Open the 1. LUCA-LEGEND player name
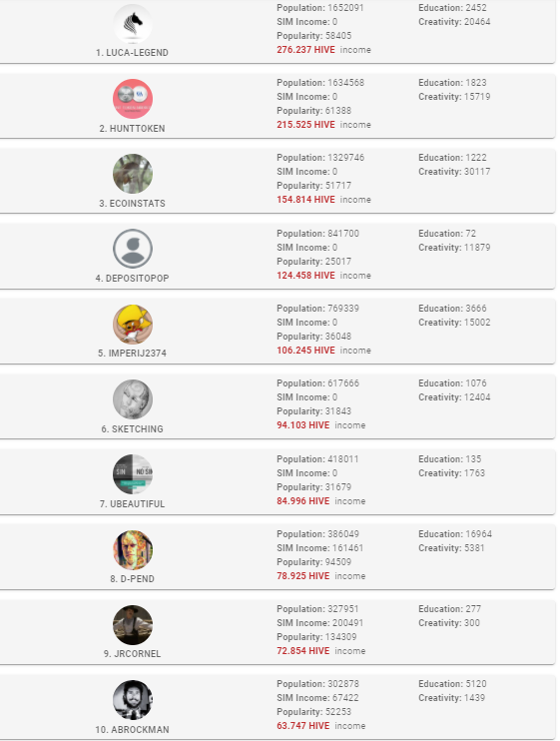This screenshot has width=560, height=741. point(132,53)
